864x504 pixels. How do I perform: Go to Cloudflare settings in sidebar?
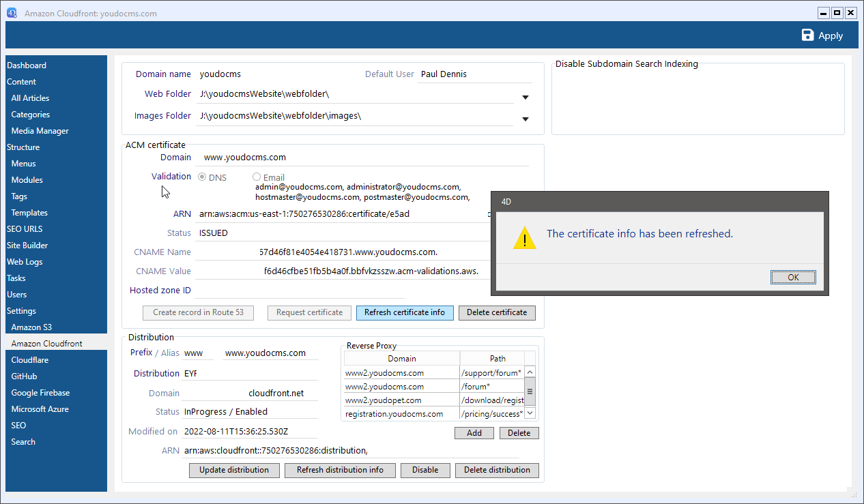(29, 360)
